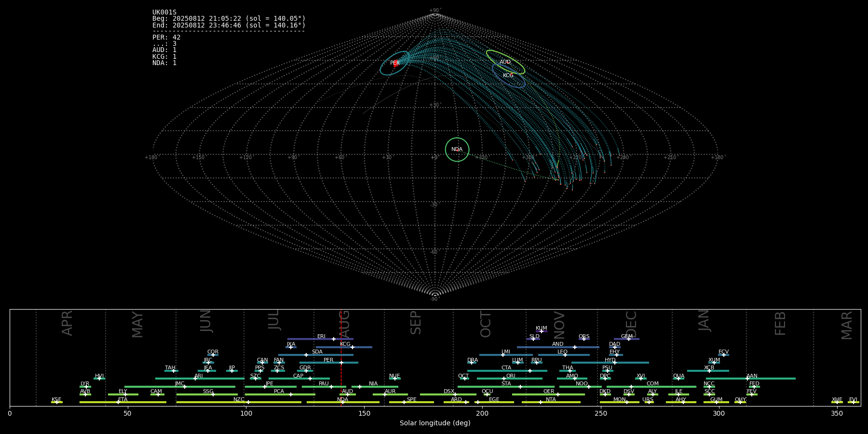The width and height of the screenshot is (868, 434).
Task: Click the ORI shower label
Action: 511,376
